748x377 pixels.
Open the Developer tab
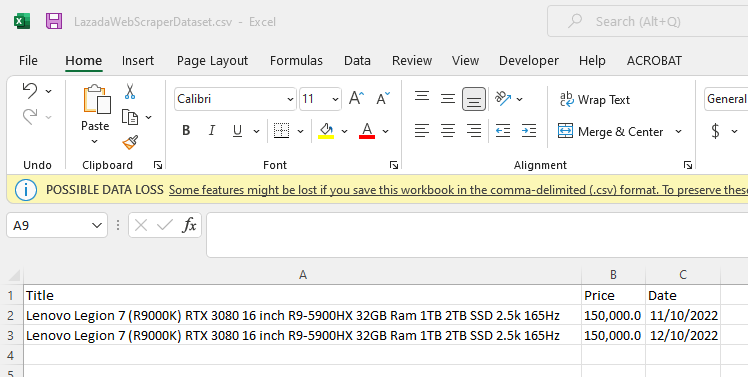click(x=529, y=61)
